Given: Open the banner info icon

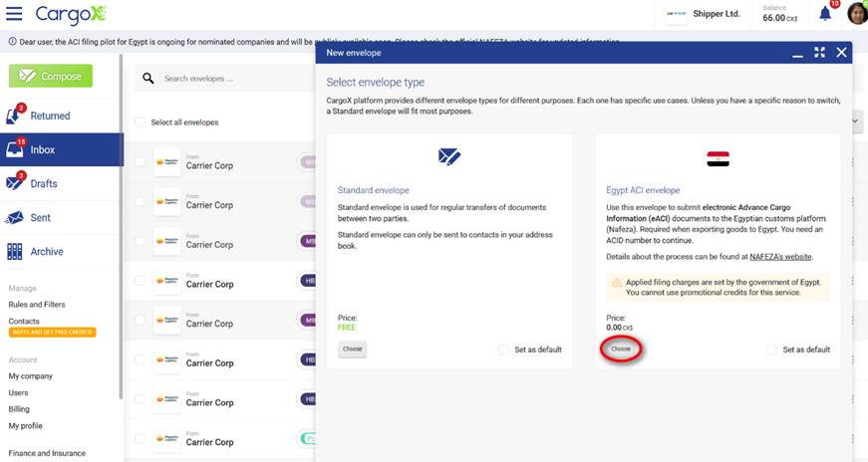Looking at the screenshot, I should (x=12, y=42).
